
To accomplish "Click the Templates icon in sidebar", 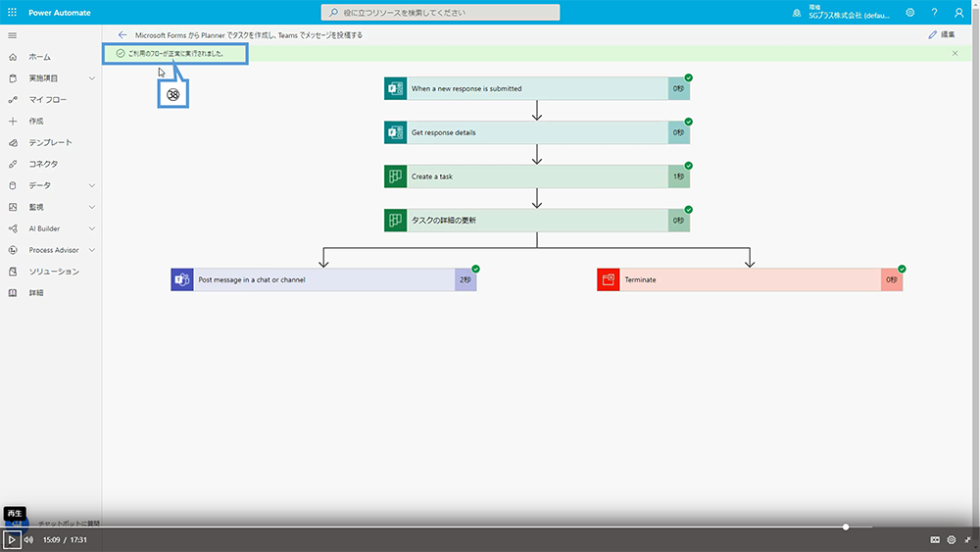I will click(13, 142).
